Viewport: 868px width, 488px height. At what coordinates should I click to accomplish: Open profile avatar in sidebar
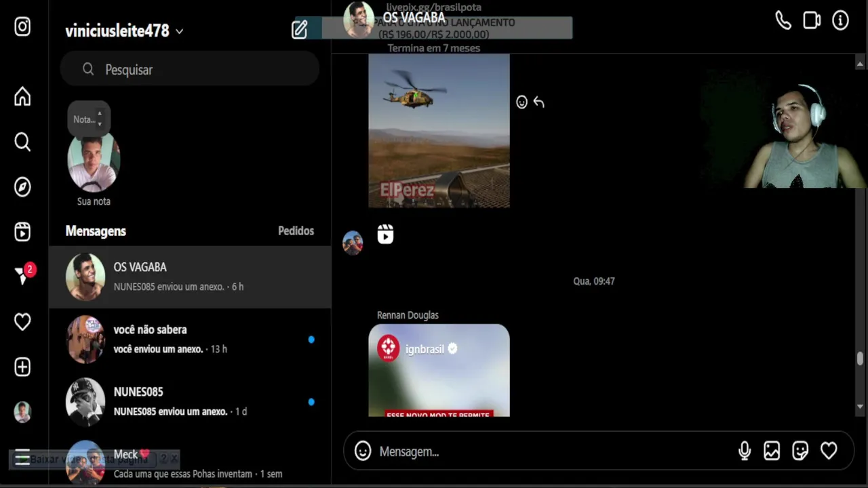tap(22, 411)
